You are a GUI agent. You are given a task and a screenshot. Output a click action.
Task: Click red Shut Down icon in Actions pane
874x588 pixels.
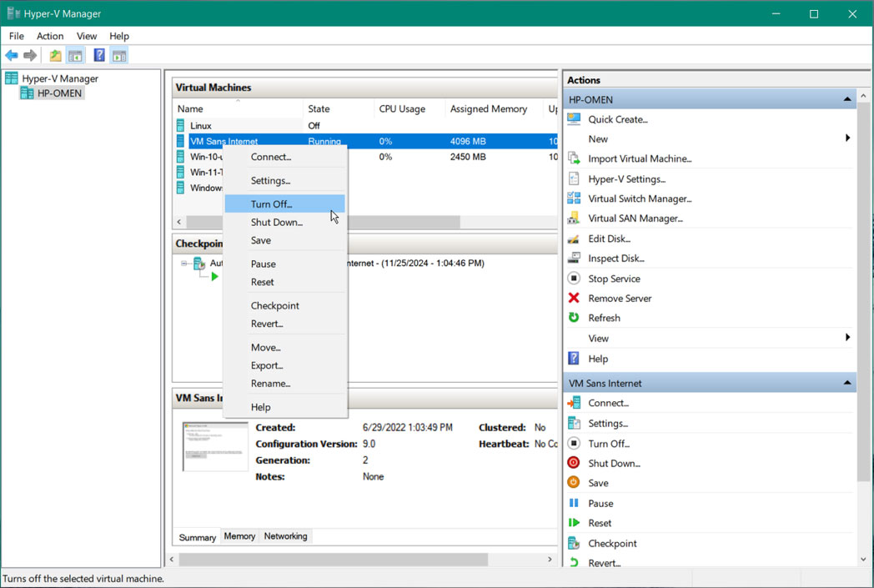pos(574,463)
